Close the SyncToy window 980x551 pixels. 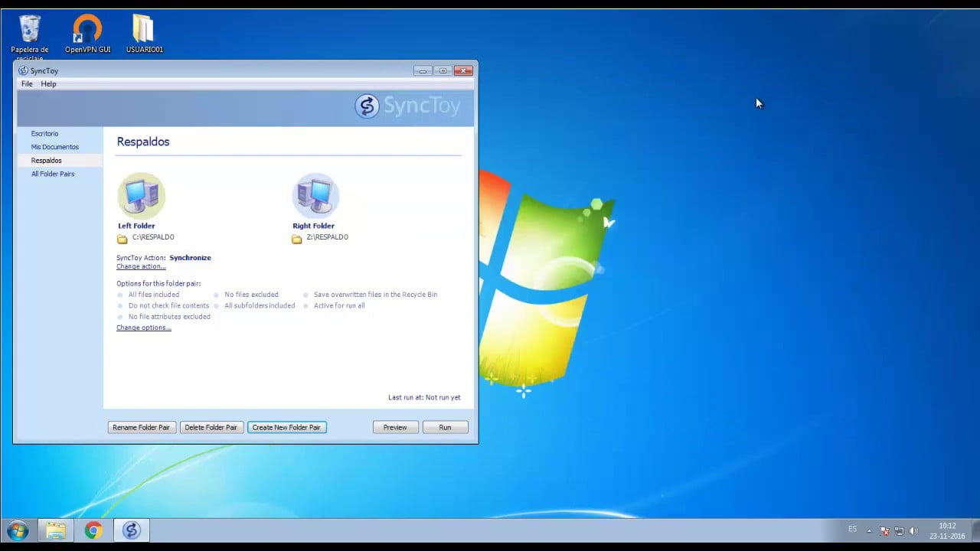(x=463, y=70)
